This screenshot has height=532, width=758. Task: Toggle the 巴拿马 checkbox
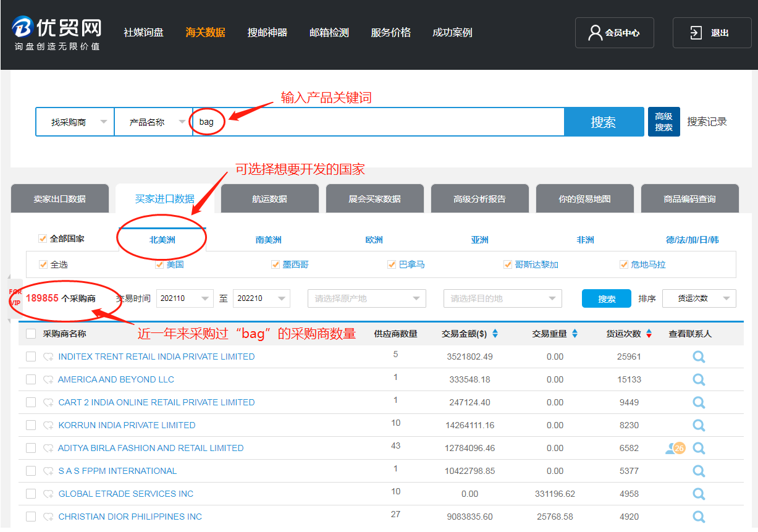(x=392, y=264)
